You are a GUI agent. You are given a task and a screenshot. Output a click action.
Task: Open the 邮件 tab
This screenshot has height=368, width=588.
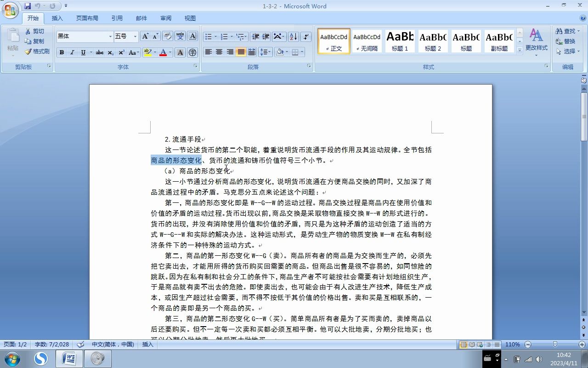141,18
